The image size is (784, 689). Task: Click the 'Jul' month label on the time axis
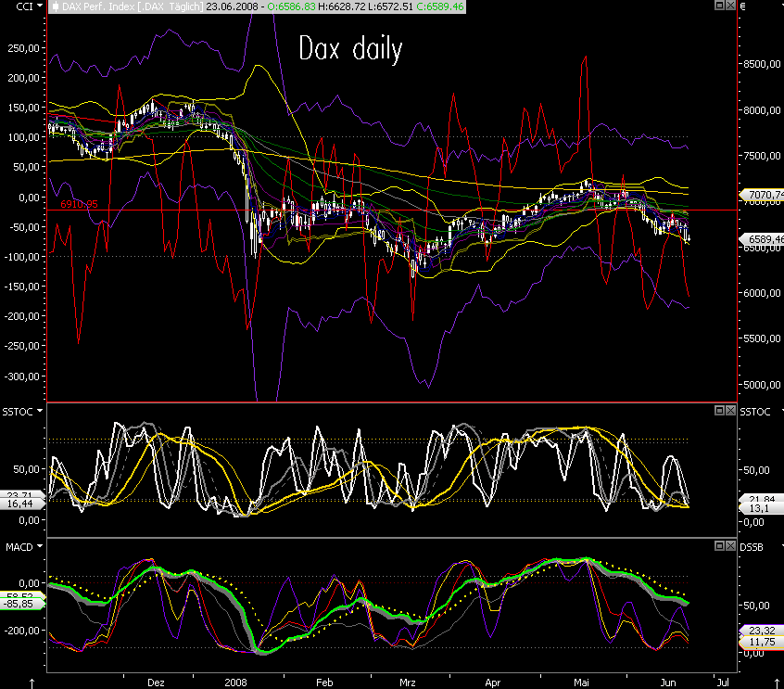(723, 683)
